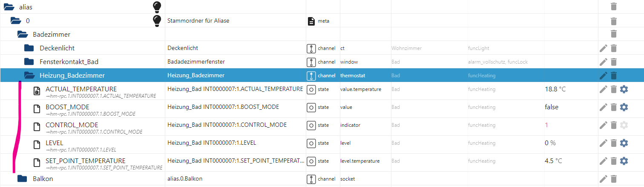The width and height of the screenshot is (644, 187).
Task: Delete the Fensterkontakt_Bad channel
Action: click(613, 62)
